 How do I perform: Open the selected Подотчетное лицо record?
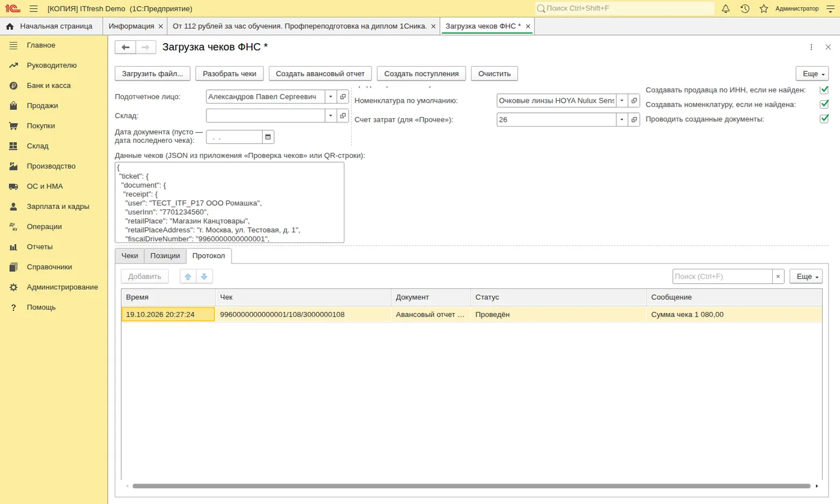point(343,97)
